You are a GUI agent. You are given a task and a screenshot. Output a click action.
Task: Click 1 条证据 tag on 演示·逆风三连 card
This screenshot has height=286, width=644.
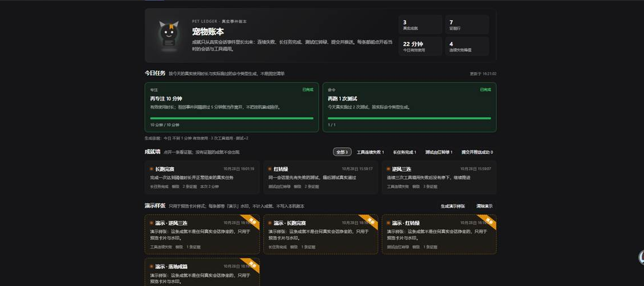tap(194, 247)
